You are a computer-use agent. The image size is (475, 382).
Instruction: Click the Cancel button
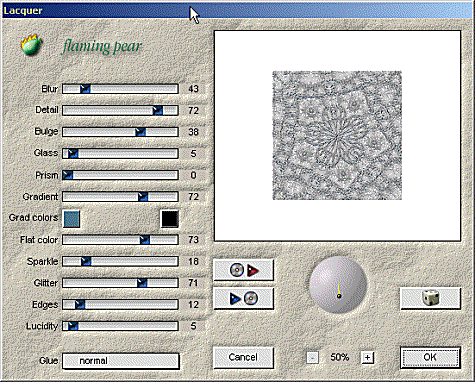pyautogui.click(x=243, y=357)
